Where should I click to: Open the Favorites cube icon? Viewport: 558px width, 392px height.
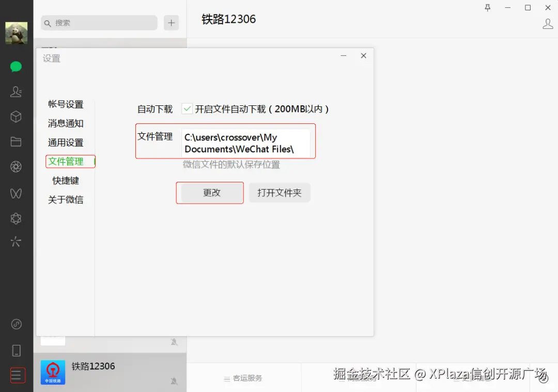[16, 117]
